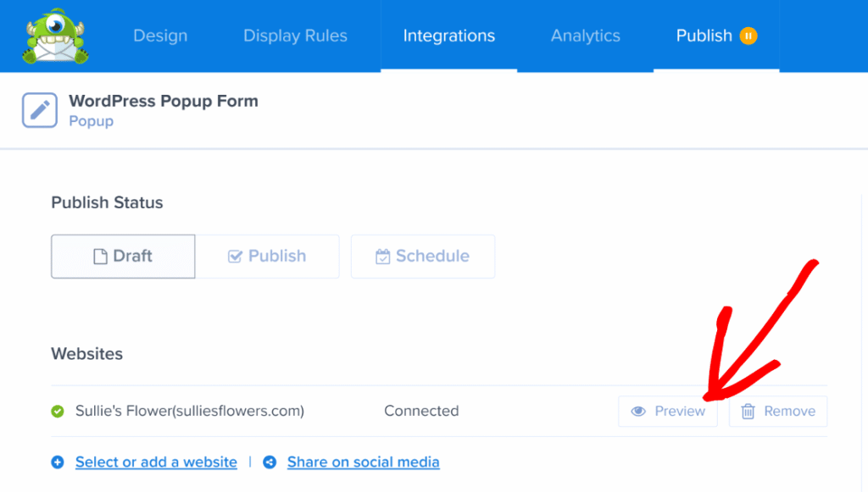The height and width of the screenshot is (492, 868).
Task: Open the Integrations tab
Action: (x=448, y=36)
